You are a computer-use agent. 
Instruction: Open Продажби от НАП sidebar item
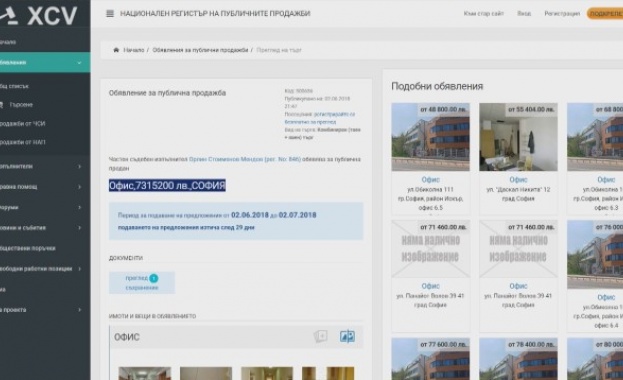pyautogui.click(x=23, y=142)
